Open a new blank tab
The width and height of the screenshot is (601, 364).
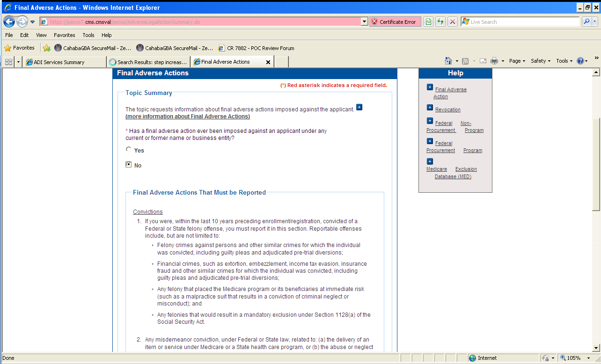pyautogui.click(x=281, y=62)
